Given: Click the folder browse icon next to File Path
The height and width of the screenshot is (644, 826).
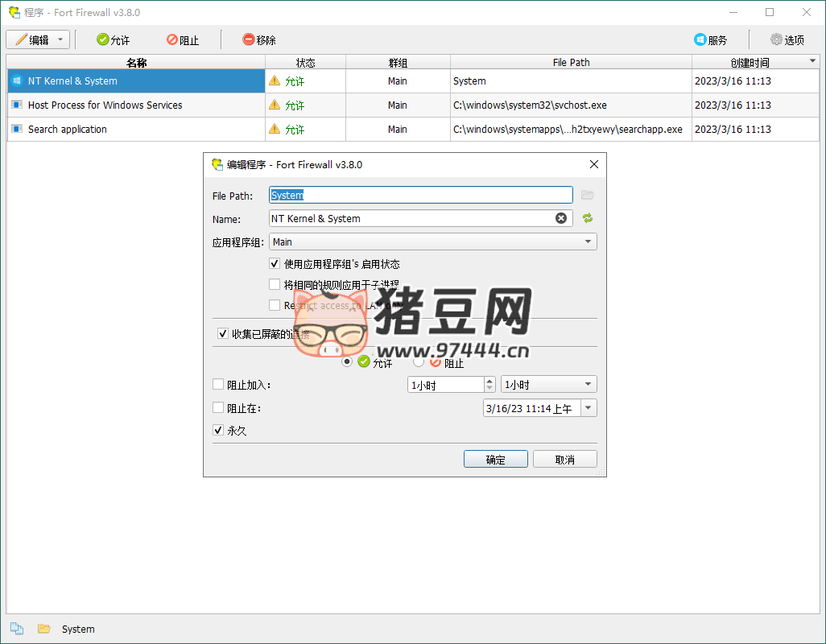Looking at the screenshot, I should pos(587,194).
